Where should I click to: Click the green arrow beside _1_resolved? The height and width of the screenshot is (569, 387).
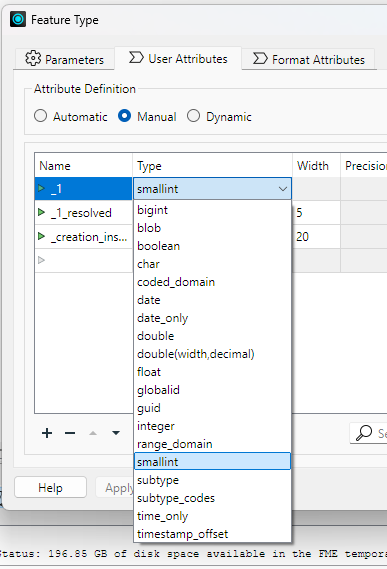coord(41,212)
